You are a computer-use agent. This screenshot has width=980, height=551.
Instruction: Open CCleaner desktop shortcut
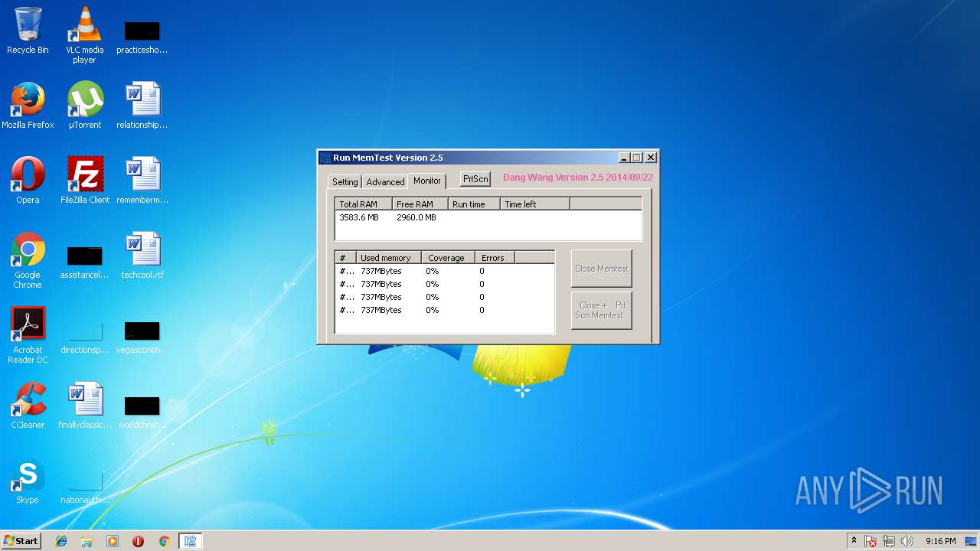pos(28,406)
